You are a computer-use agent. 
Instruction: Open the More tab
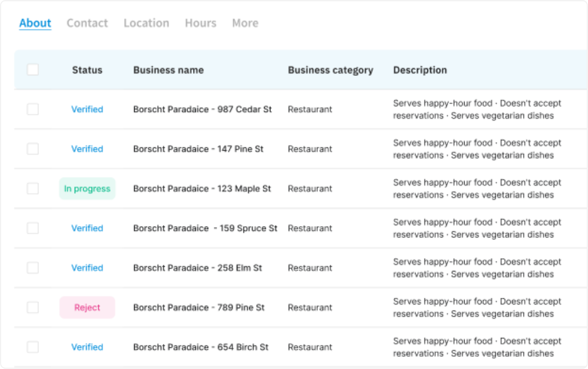pos(245,23)
